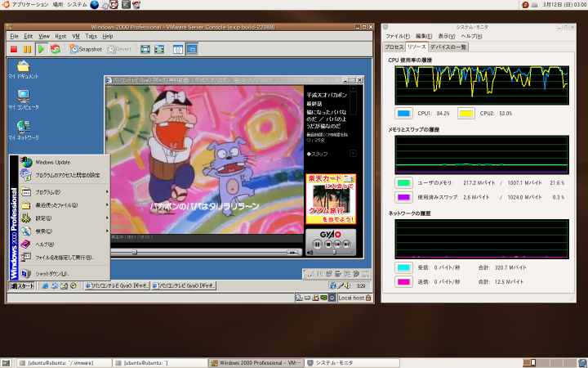This screenshot has height=368, width=588.
Task: Mute the GyaO player speaker icon
Action: click(x=310, y=253)
